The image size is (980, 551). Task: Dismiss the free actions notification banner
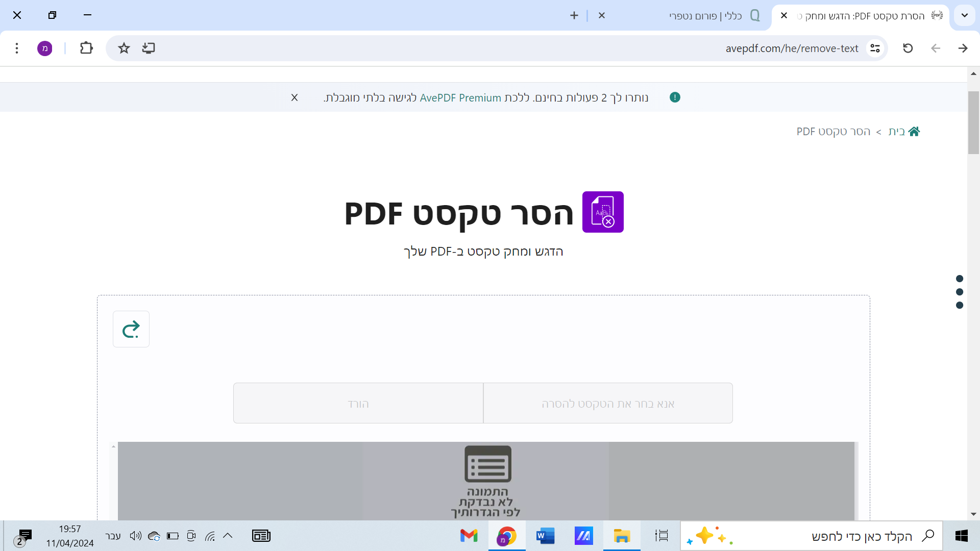295,97
